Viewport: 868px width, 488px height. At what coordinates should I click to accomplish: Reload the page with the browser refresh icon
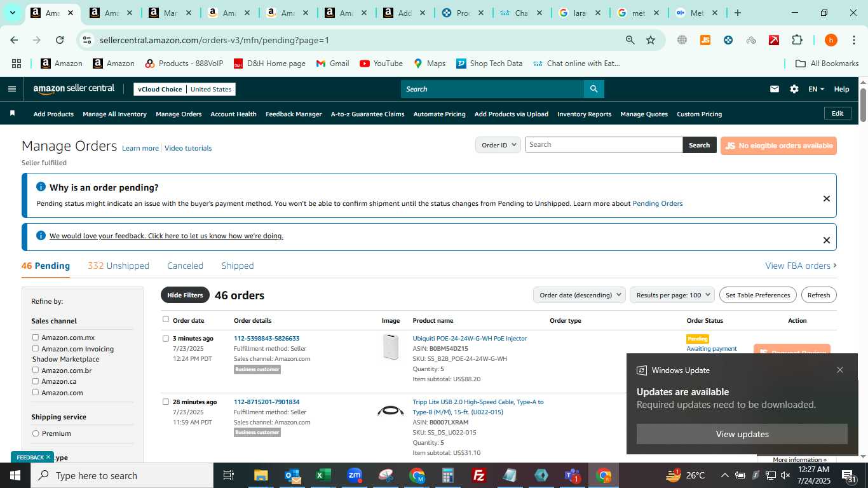pyautogui.click(x=60, y=40)
